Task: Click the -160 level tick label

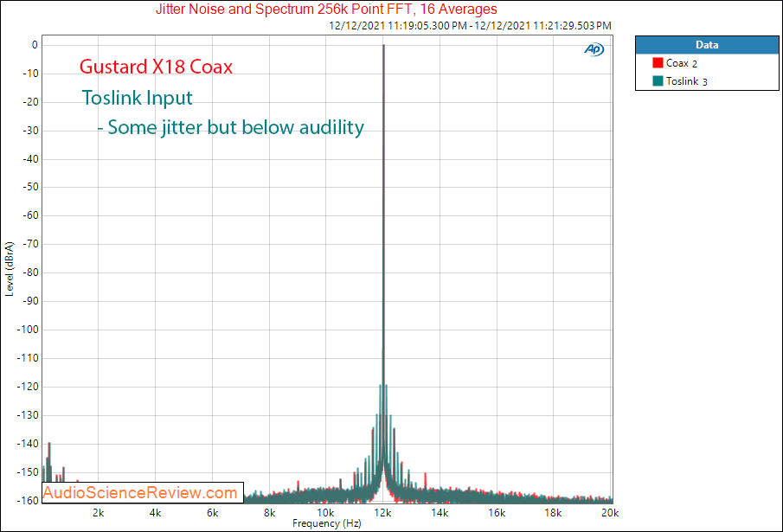Action: pos(28,501)
